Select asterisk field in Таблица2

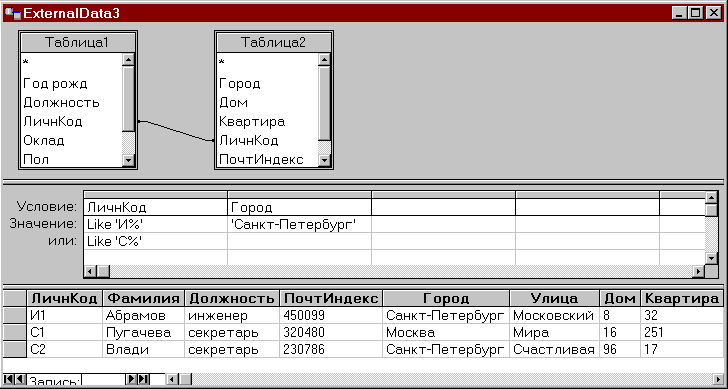[268, 63]
